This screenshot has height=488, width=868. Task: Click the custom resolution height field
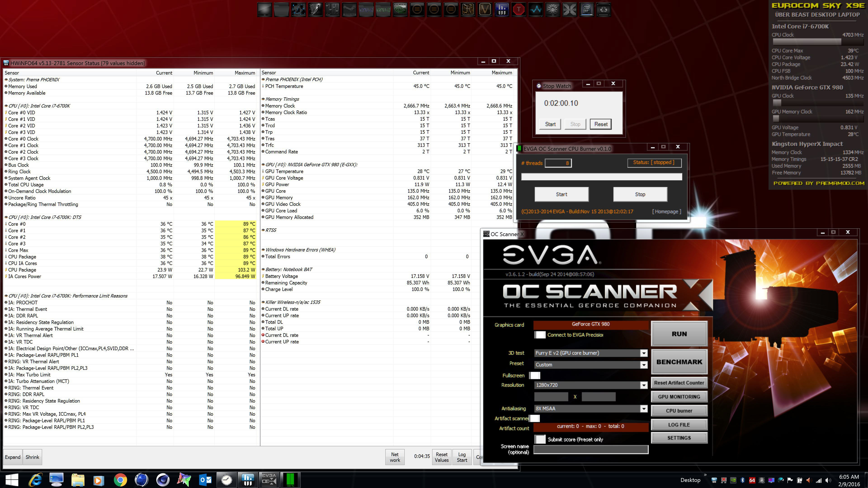(x=598, y=397)
